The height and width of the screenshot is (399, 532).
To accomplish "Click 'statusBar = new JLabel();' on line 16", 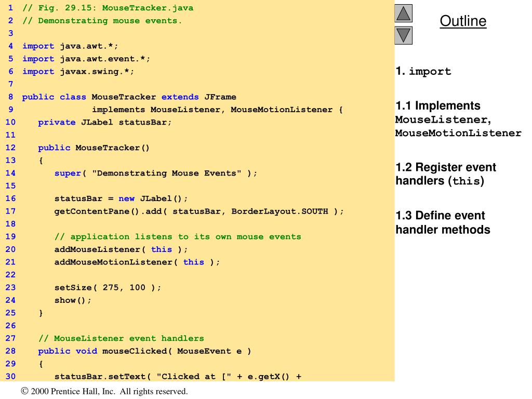I will pyautogui.click(x=121, y=198).
